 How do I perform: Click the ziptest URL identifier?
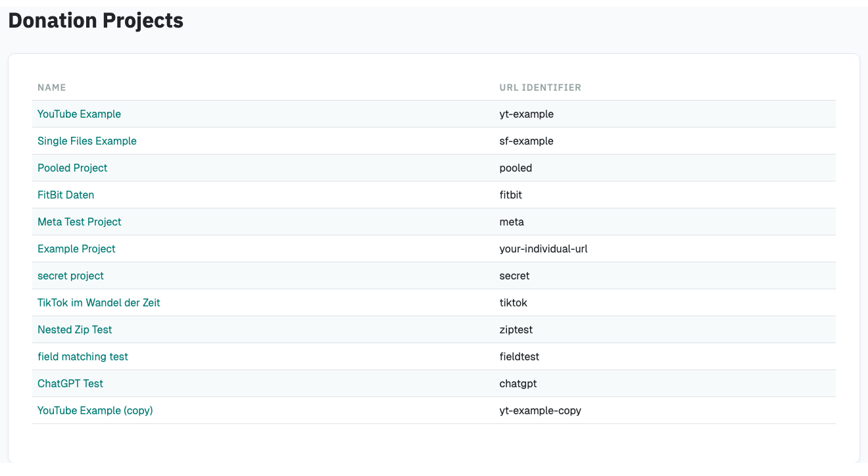tap(516, 329)
